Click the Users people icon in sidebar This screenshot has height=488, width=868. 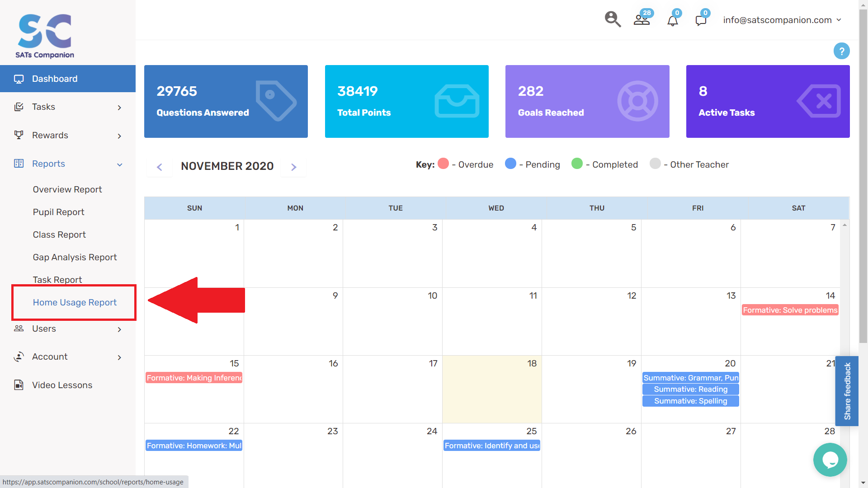pos(19,328)
